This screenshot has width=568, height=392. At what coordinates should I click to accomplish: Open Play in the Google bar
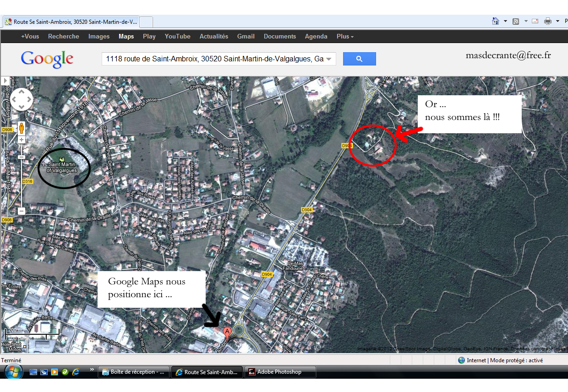click(x=149, y=37)
